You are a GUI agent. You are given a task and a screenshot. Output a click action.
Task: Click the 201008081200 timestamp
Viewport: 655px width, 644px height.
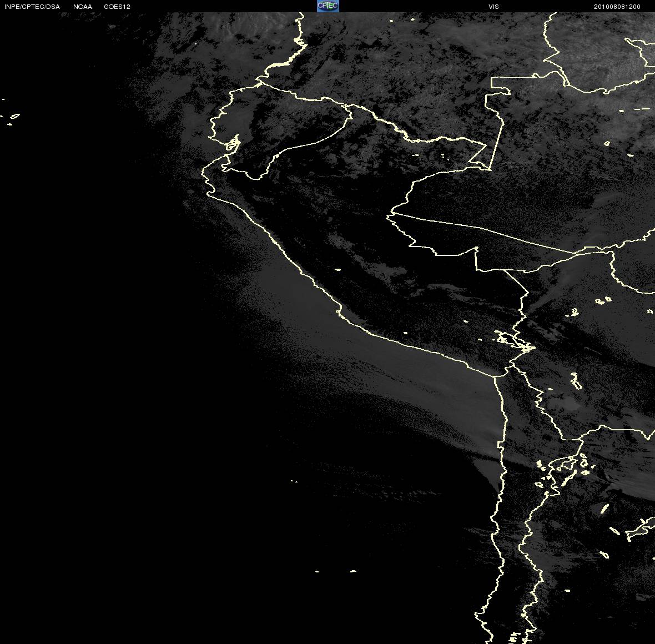[617, 7]
